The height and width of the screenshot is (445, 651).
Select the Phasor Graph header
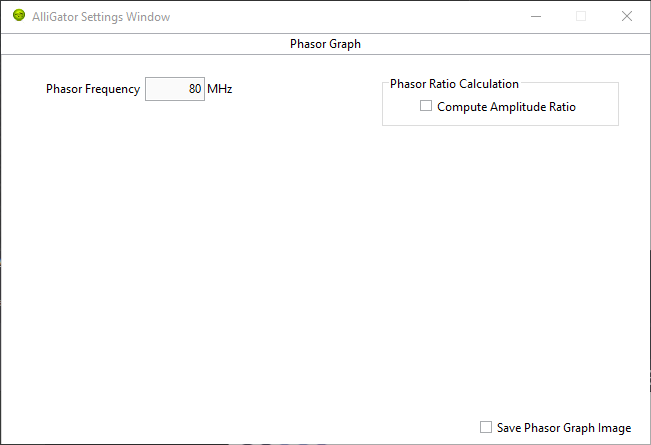pyautogui.click(x=325, y=44)
